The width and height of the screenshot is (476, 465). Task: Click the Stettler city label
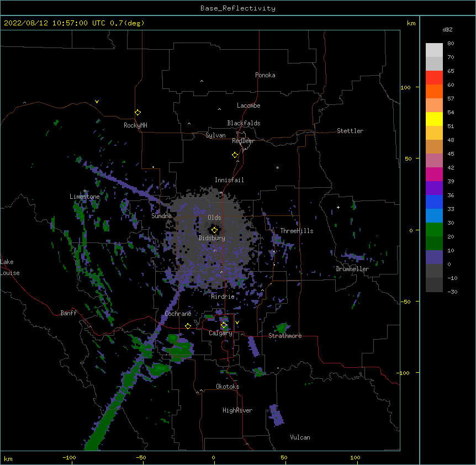click(x=350, y=131)
